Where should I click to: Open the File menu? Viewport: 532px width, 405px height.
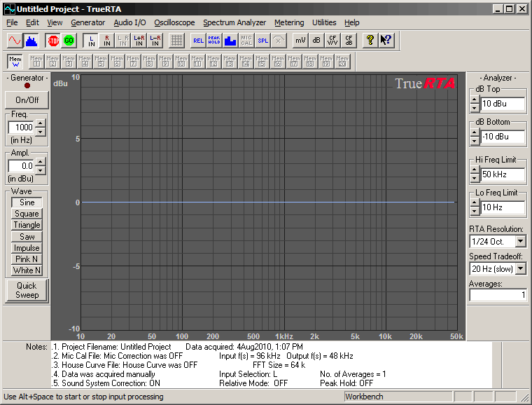point(12,22)
